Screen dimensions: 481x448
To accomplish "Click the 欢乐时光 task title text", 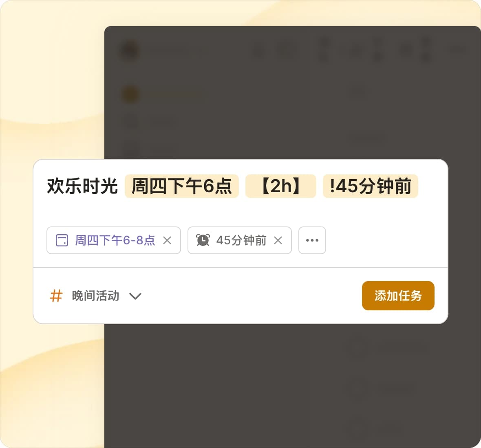I will 82,186.
